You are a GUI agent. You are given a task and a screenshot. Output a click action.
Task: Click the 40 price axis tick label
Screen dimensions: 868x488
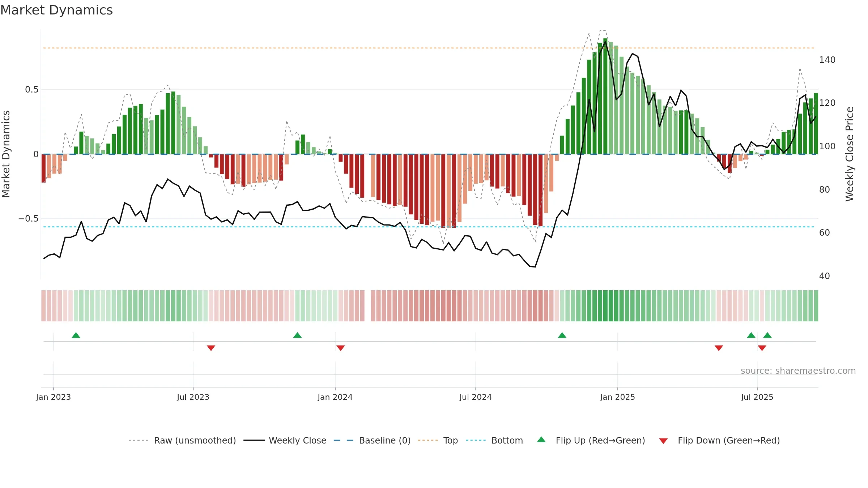(x=825, y=276)
